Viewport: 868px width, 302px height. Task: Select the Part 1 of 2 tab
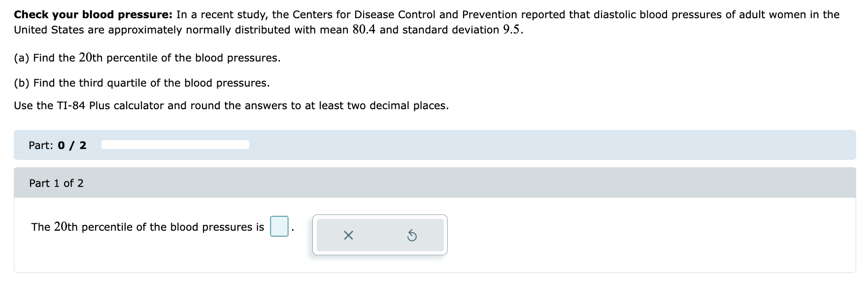point(57,183)
